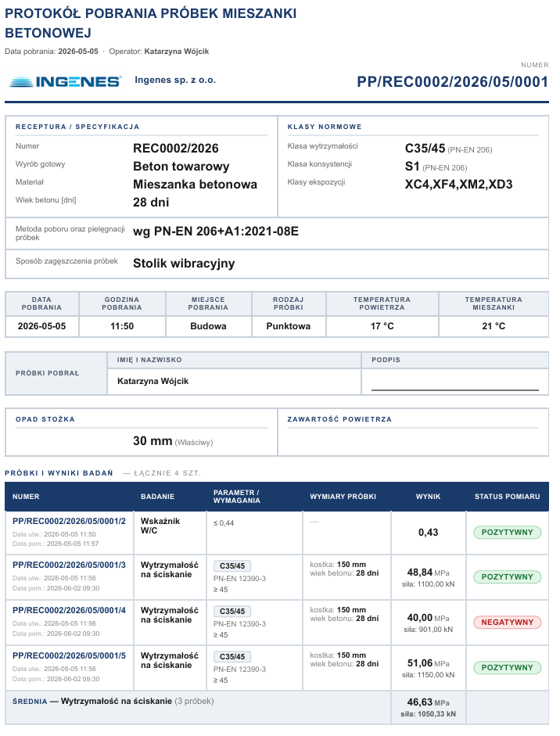Click the POZYTYWNY badge for W/C result
This screenshot has width=560, height=736.
tap(508, 533)
